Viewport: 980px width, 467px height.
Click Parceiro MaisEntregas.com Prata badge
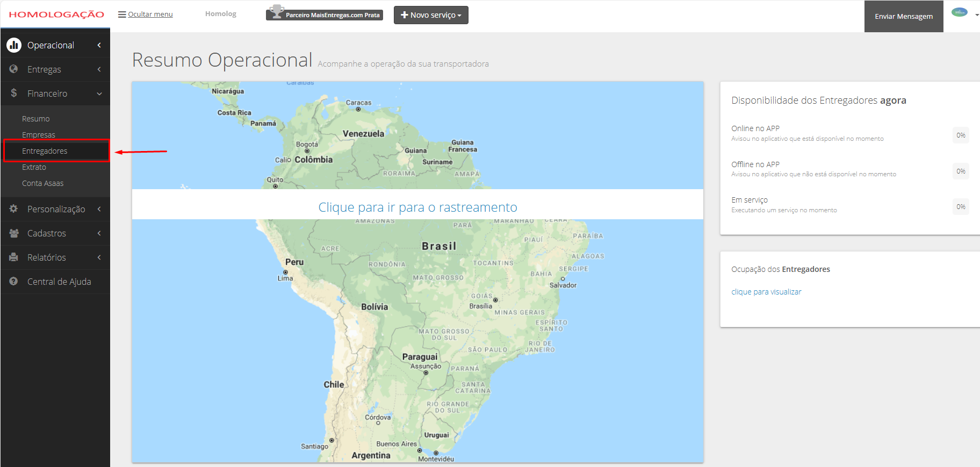coord(325,15)
